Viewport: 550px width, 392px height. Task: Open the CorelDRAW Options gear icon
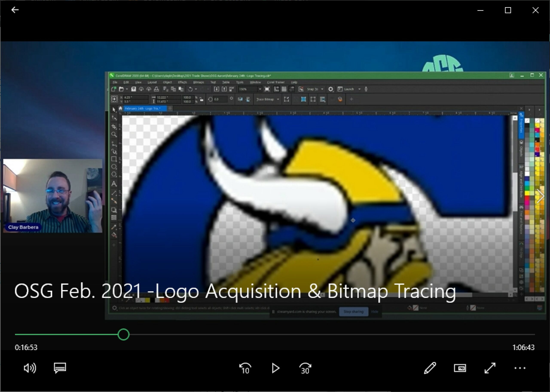point(331,89)
